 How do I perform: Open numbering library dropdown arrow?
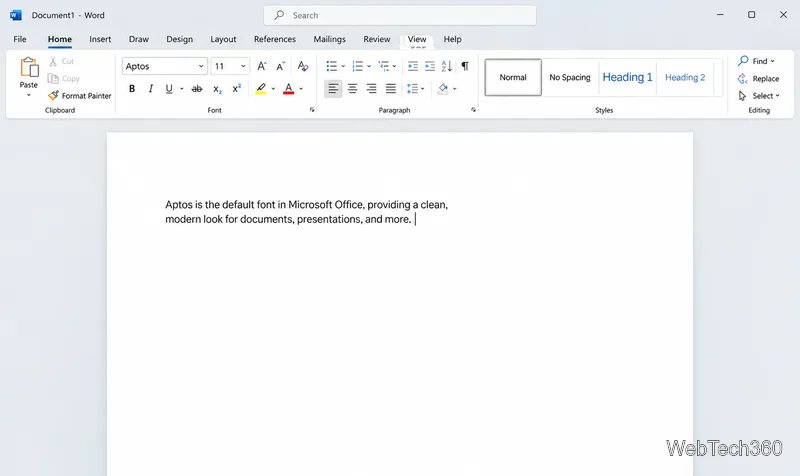point(369,66)
